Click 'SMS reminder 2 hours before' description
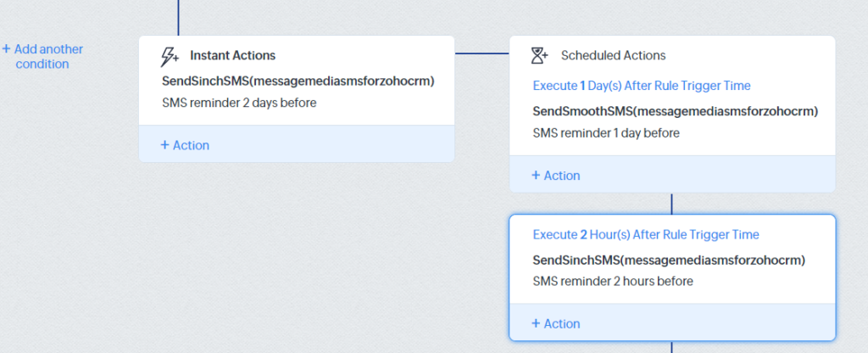This screenshot has height=353, width=868. click(x=613, y=281)
